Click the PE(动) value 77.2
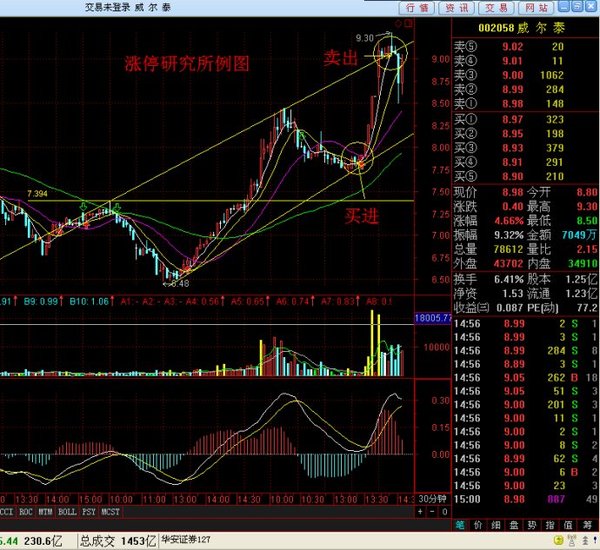Viewport: 600px width, 550px height. coord(587,307)
